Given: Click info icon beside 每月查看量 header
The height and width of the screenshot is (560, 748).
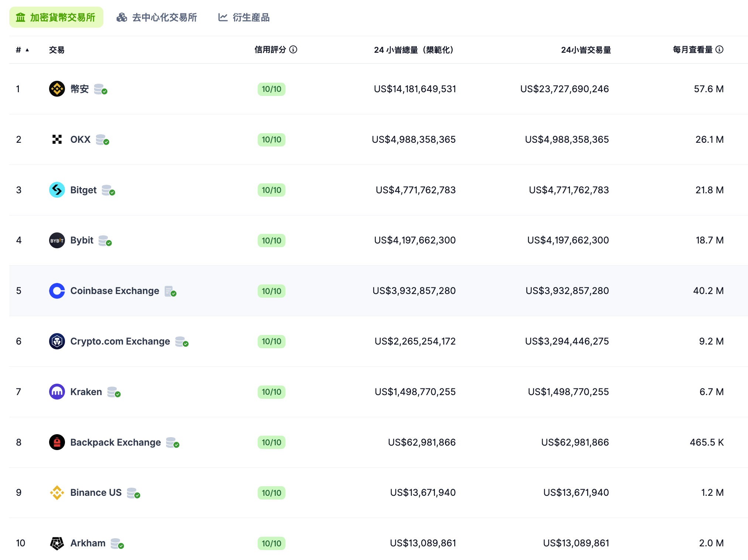Looking at the screenshot, I should [719, 49].
